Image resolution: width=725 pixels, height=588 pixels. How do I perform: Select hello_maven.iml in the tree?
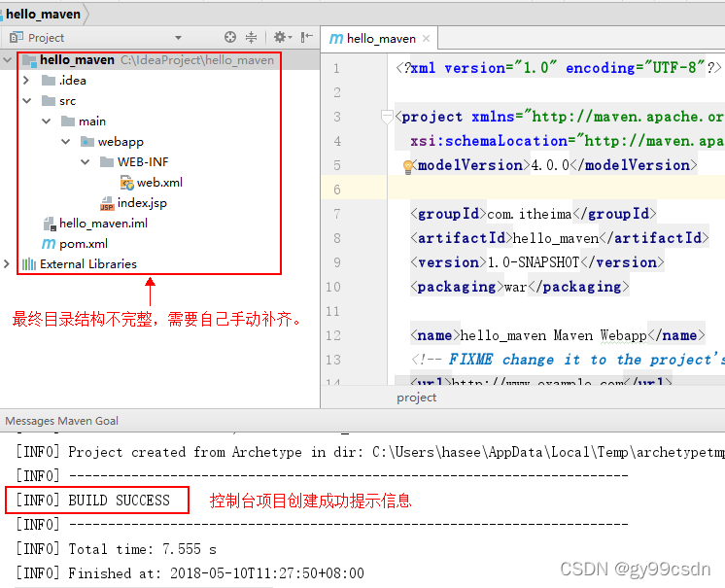click(x=103, y=224)
